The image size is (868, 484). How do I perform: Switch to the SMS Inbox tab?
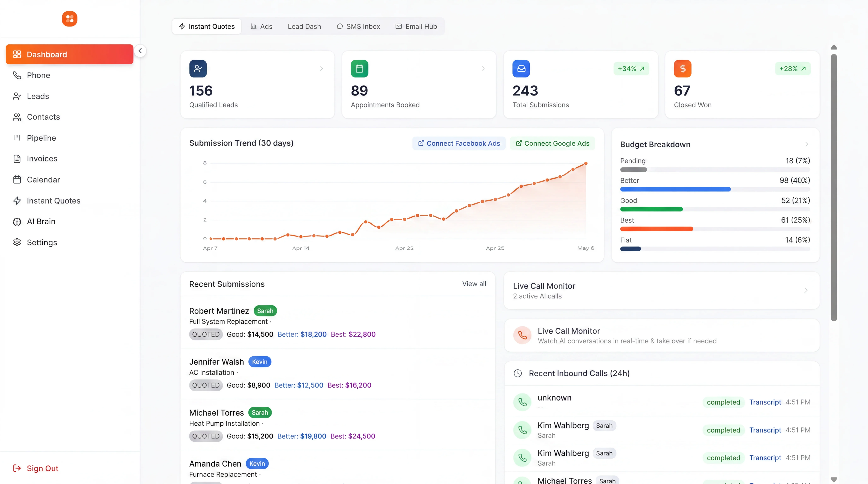point(358,26)
